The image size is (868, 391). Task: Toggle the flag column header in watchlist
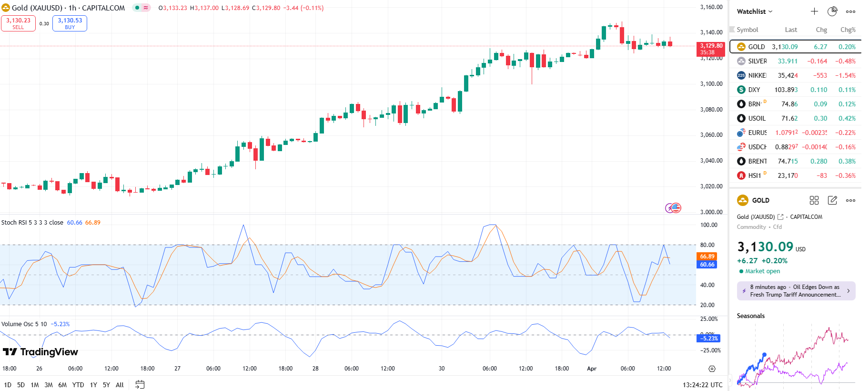[x=732, y=30]
